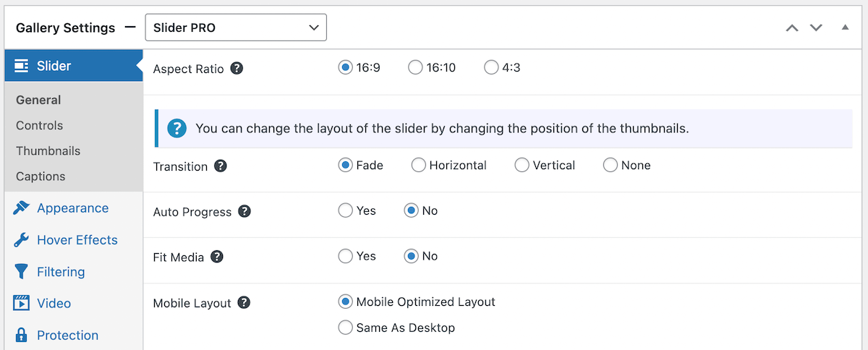Click the Appearance paintbrush icon
The height and width of the screenshot is (350, 868).
coord(22,208)
